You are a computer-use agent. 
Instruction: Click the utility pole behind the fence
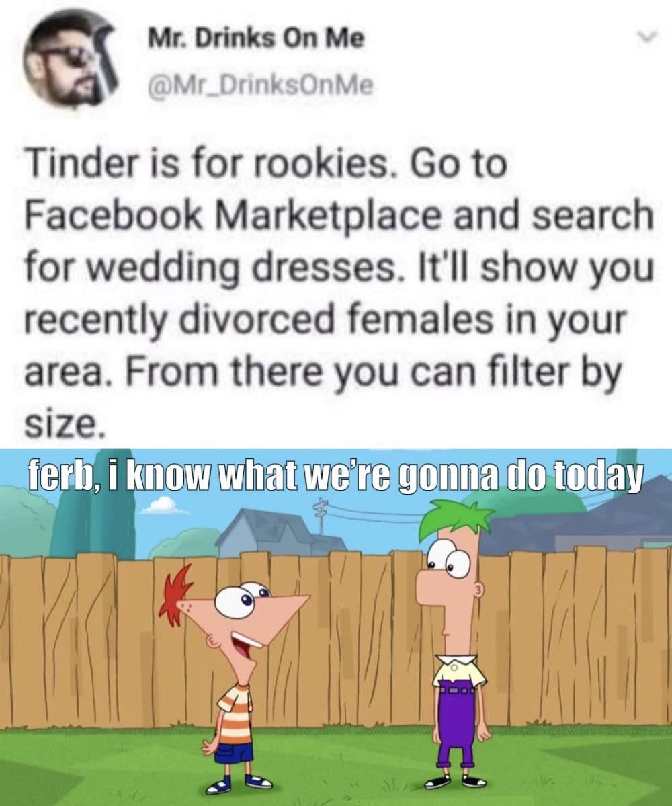pyautogui.click(x=322, y=515)
